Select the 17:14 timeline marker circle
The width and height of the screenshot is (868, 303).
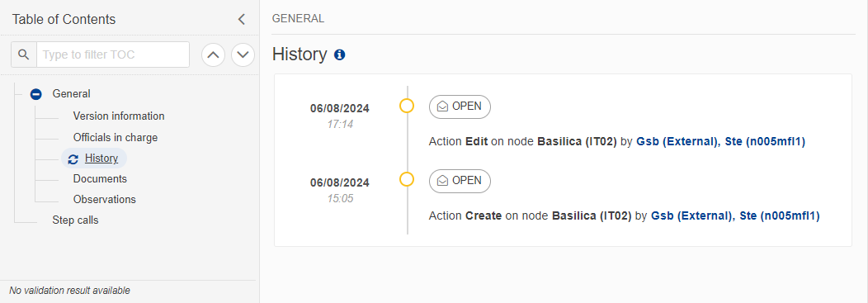pyautogui.click(x=407, y=105)
